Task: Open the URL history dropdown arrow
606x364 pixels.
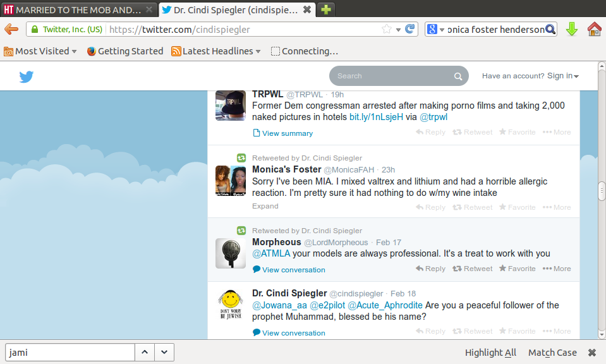Action: click(x=398, y=30)
